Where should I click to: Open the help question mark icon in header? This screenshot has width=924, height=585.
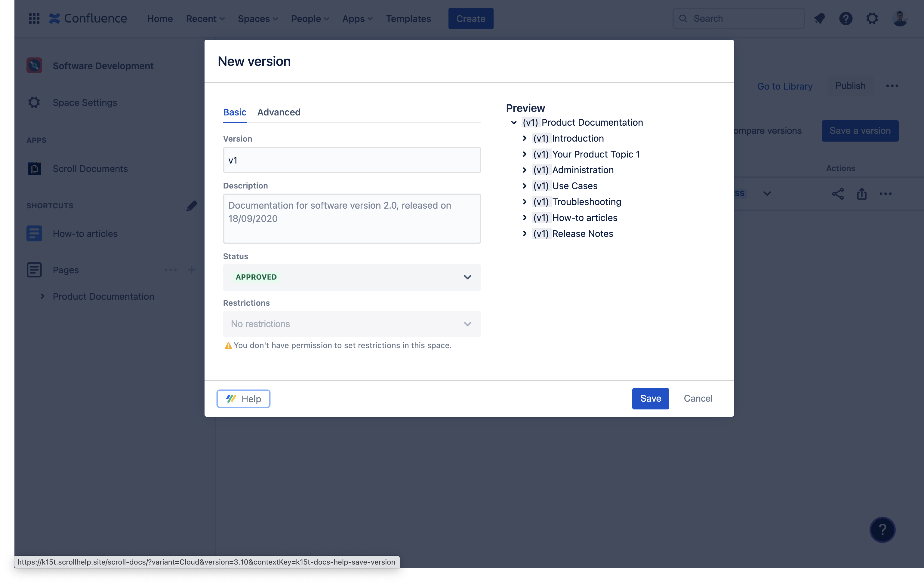(x=846, y=18)
